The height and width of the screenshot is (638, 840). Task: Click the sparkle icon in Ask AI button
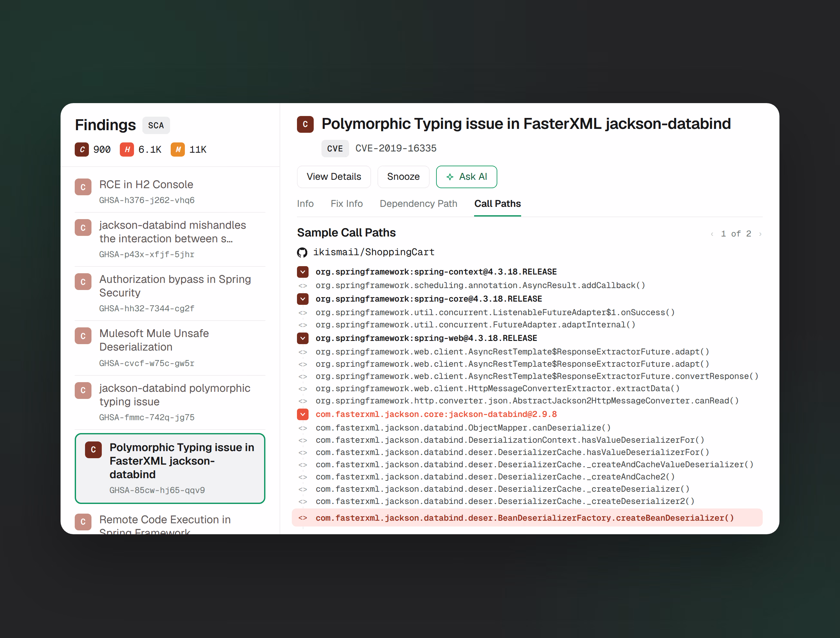[x=450, y=177]
